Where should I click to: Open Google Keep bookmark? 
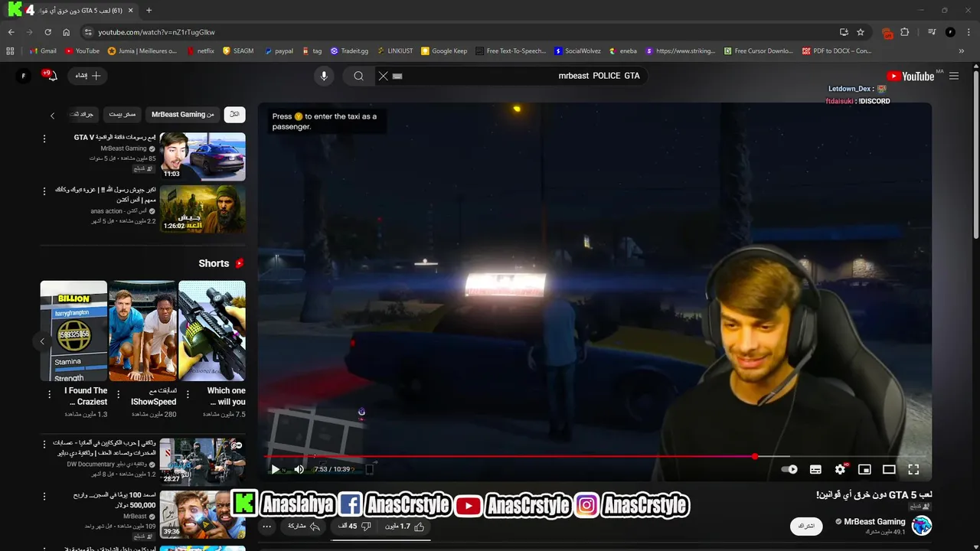tap(444, 51)
